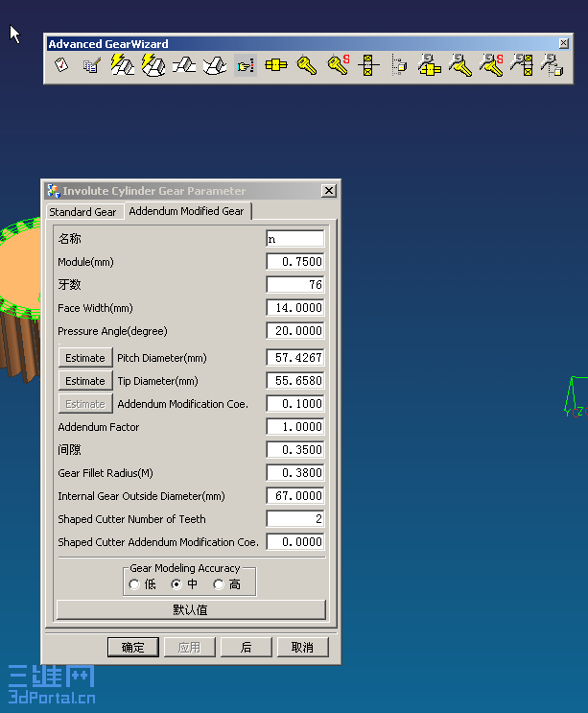Click the Shaped Cutter Addendum Modification Coe. field

(x=295, y=542)
